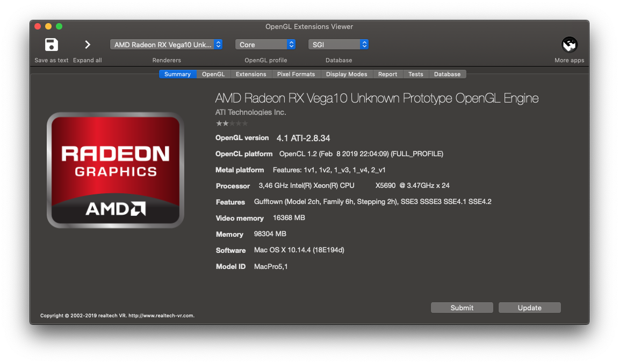The image size is (619, 364).
Task: Click the OpenCL 1.2 platform value
Action: click(361, 154)
